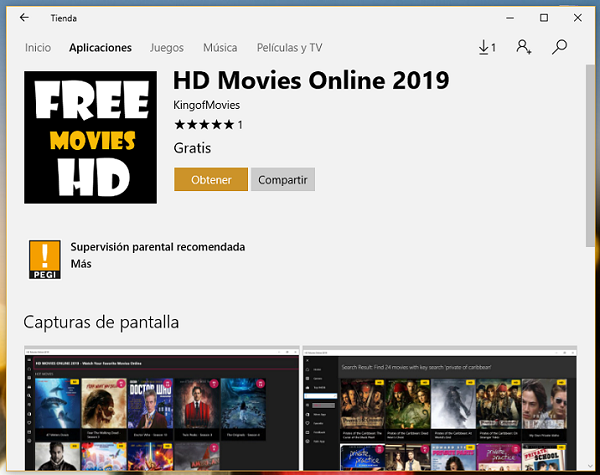
Task: Minimize the Tienda window
Action: point(510,18)
